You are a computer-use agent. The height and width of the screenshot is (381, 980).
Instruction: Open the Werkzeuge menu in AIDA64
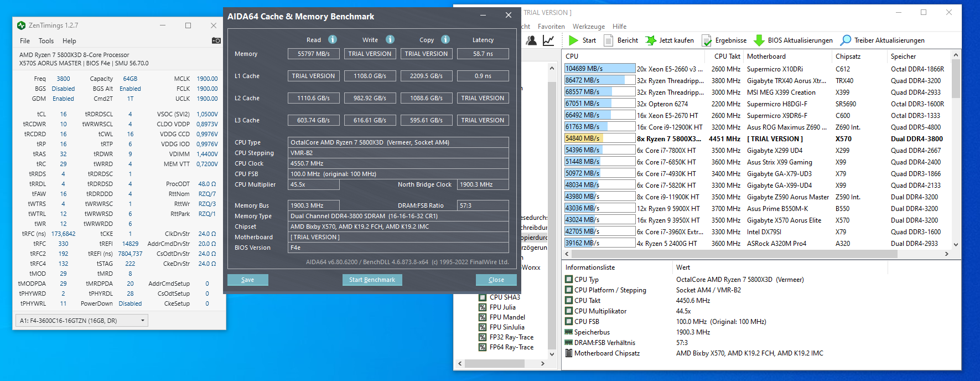tap(589, 27)
